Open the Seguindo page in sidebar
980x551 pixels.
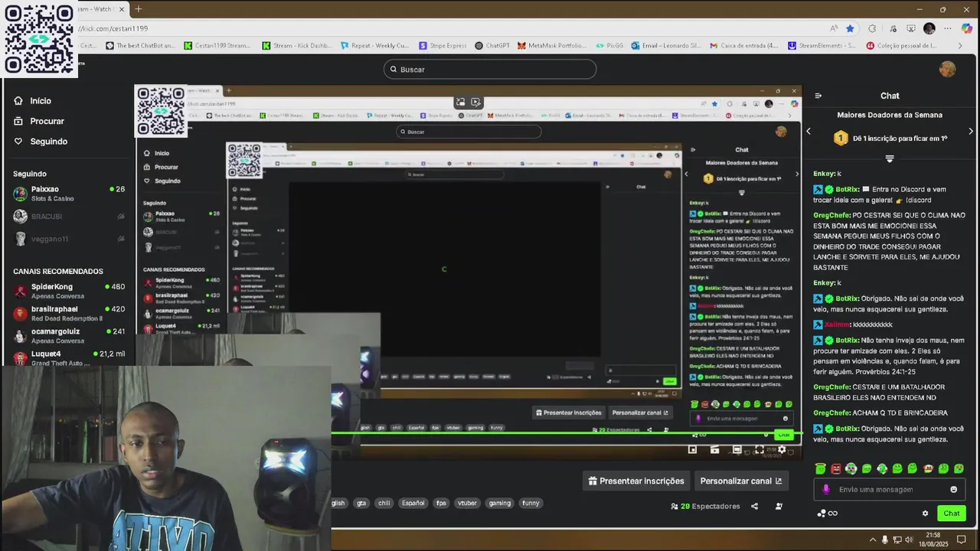point(41,142)
